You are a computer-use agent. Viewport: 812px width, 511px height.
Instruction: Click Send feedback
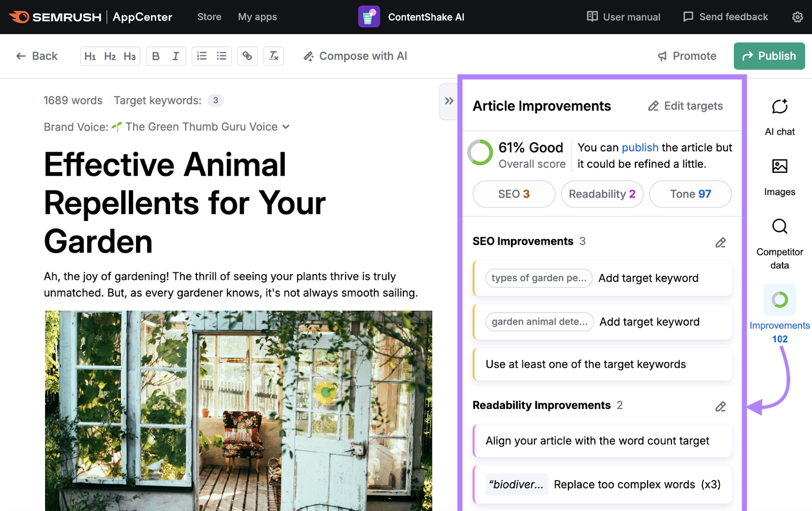pyautogui.click(x=725, y=17)
